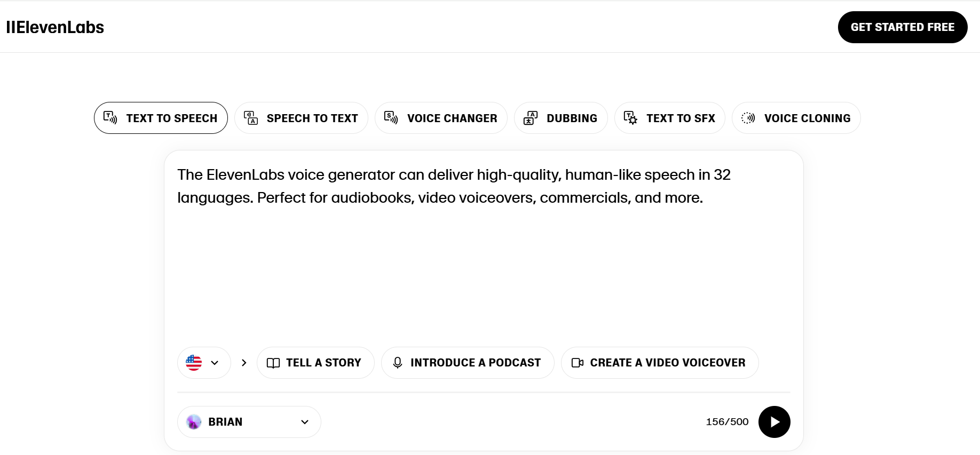This screenshot has width=980, height=455.
Task: Open the Brian voice selector dropdown
Action: click(305, 422)
